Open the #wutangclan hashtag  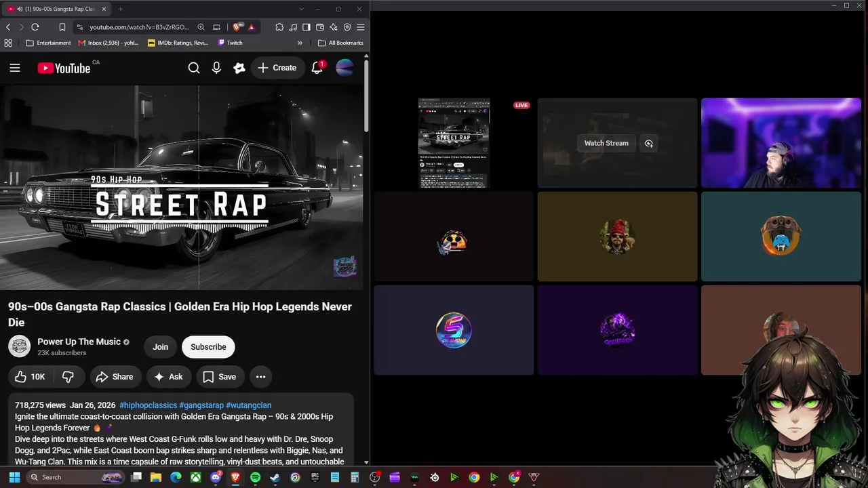tap(248, 405)
